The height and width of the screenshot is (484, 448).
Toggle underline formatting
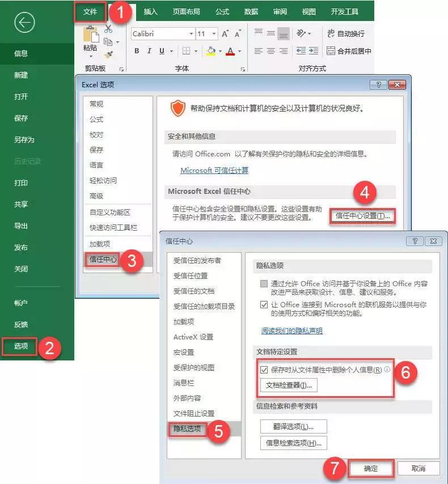162,51
